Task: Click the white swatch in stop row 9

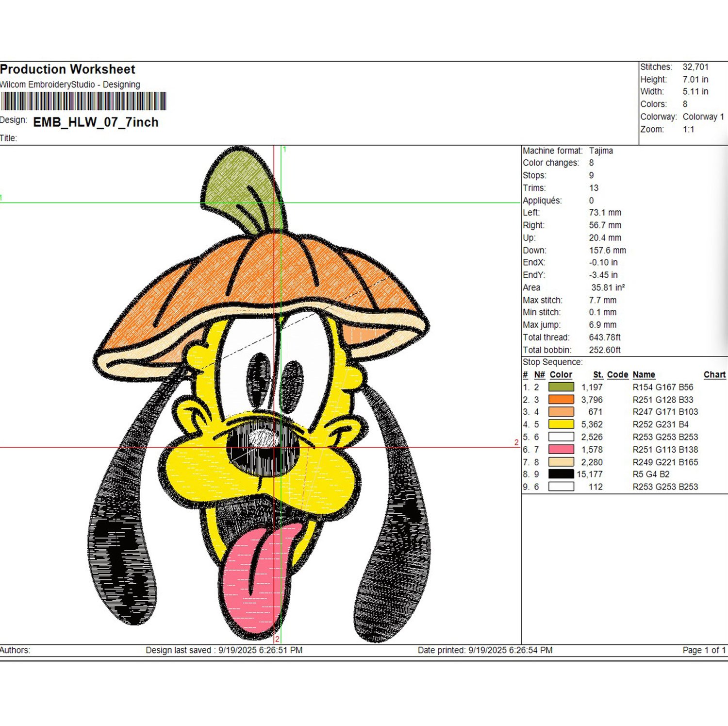Action: click(x=561, y=487)
